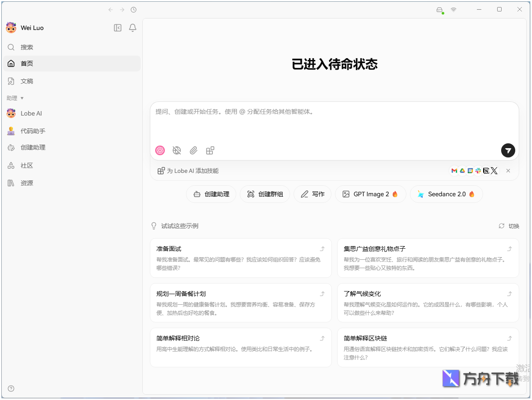Open 社区 from the sidebar
Viewport: 532px width, 400px height.
tap(27, 165)
